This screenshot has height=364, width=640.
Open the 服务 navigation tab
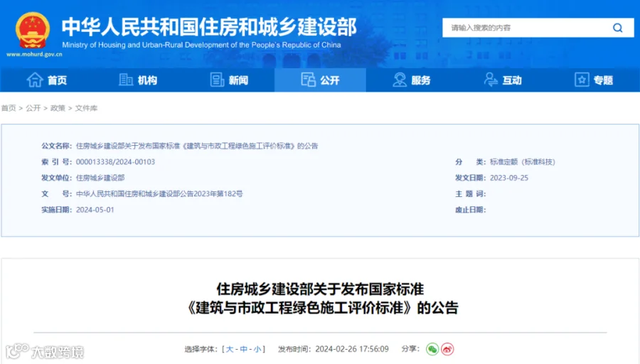click(x=412, y=80)
